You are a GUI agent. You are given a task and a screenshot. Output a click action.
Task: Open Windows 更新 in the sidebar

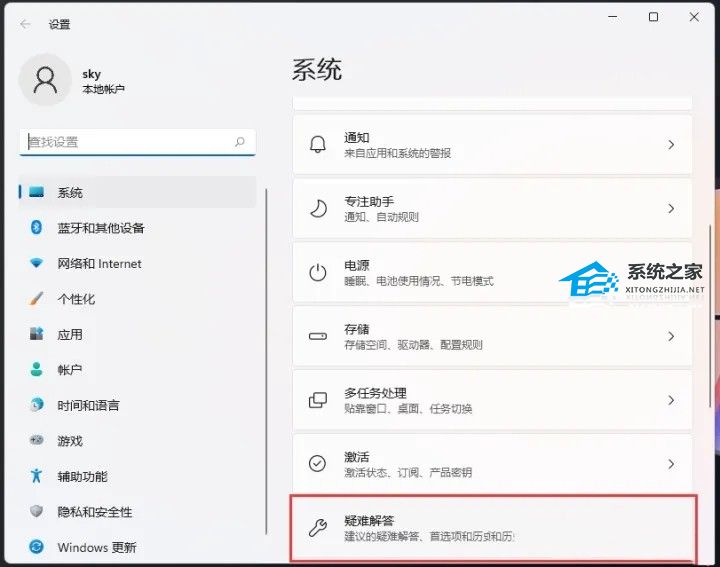click(x=137, y=547)
